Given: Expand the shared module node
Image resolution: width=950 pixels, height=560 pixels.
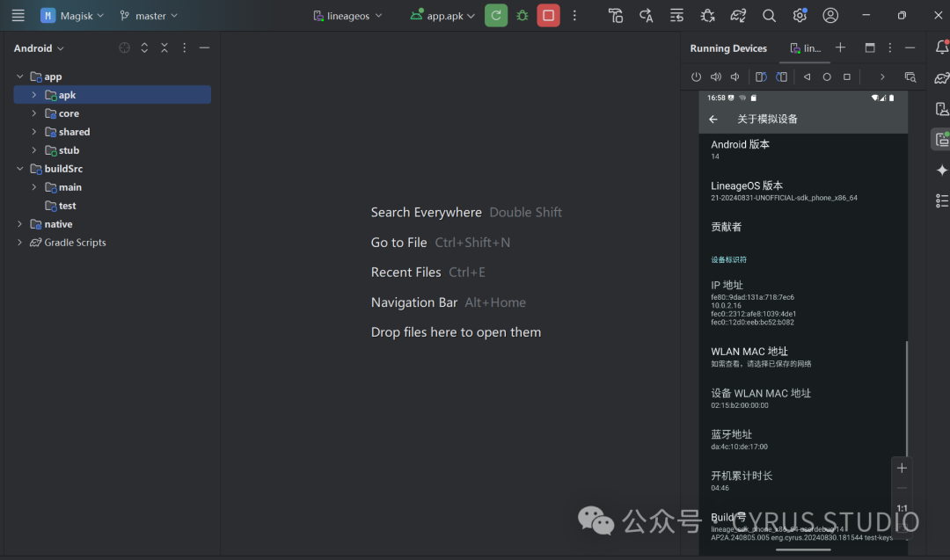Looking at the screenshot, I should pos(34,132).
